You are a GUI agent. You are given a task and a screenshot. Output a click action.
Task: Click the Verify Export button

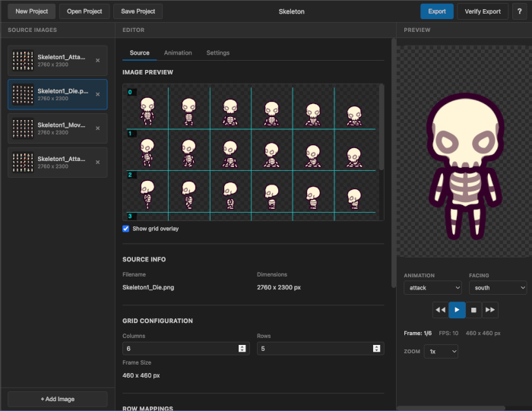pos(483,11)
